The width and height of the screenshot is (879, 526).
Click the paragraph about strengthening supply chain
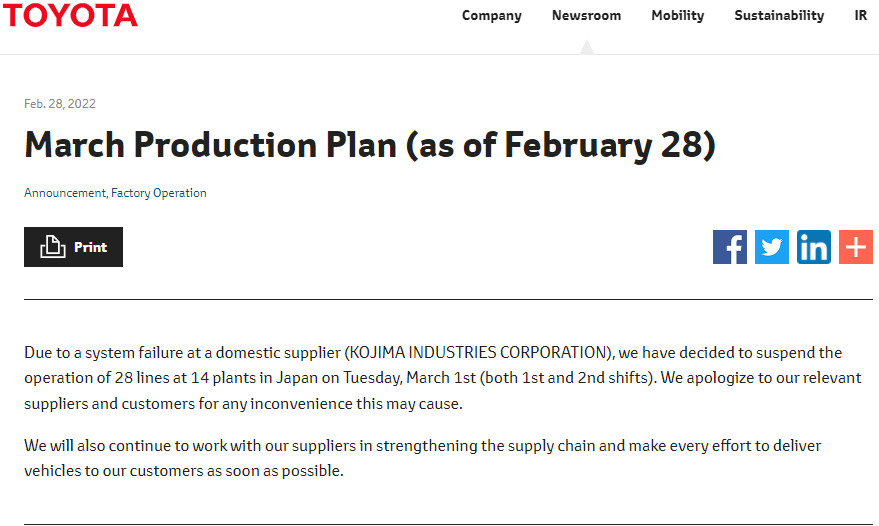click(x=422, y=458)
